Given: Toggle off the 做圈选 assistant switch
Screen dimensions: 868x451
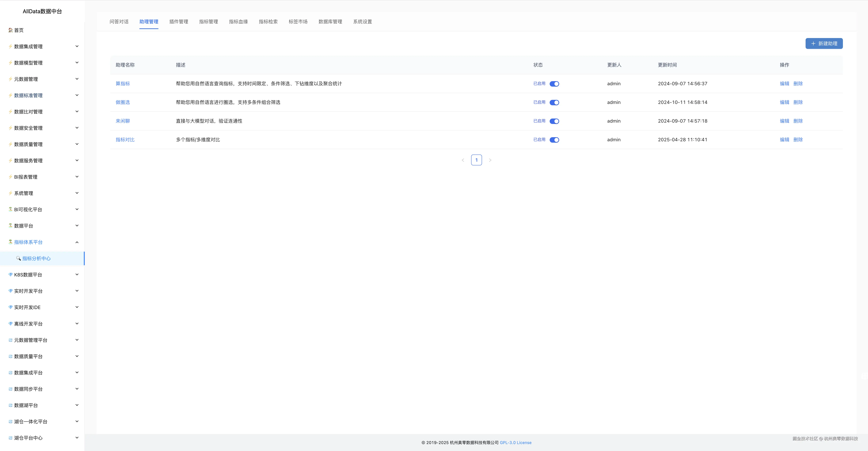Looking at the screenshot, I should click(554, 103).
